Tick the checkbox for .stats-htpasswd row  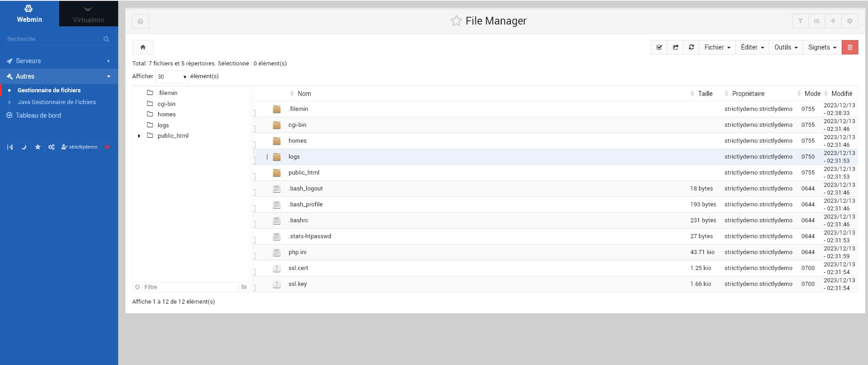click(x=254, y=240)
